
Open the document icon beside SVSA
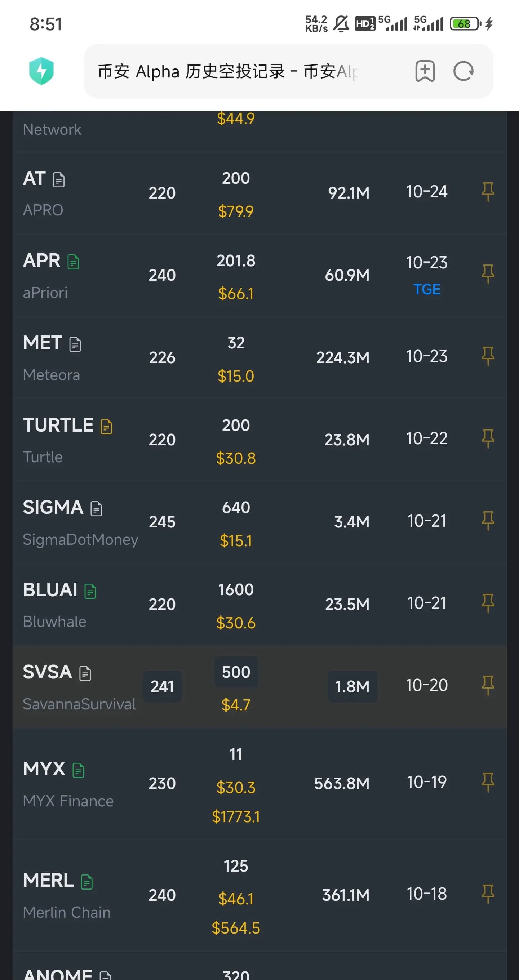pos(85,673)
